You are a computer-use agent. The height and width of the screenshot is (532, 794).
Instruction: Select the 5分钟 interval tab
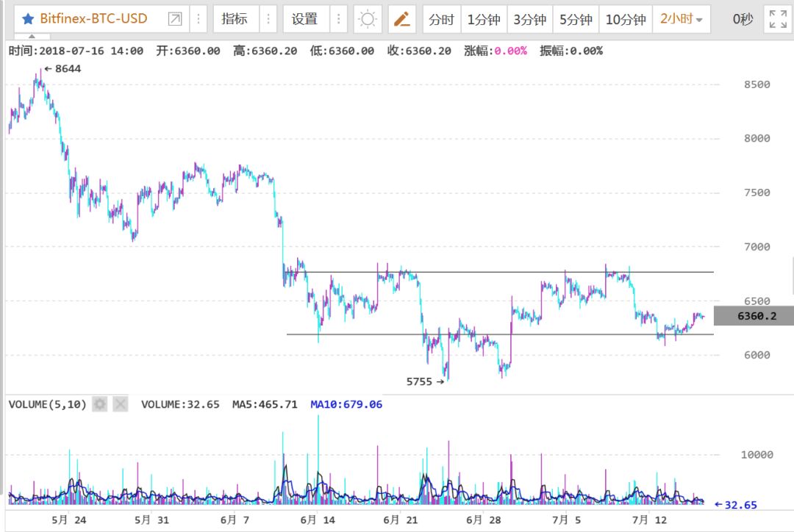coord(576,19)
